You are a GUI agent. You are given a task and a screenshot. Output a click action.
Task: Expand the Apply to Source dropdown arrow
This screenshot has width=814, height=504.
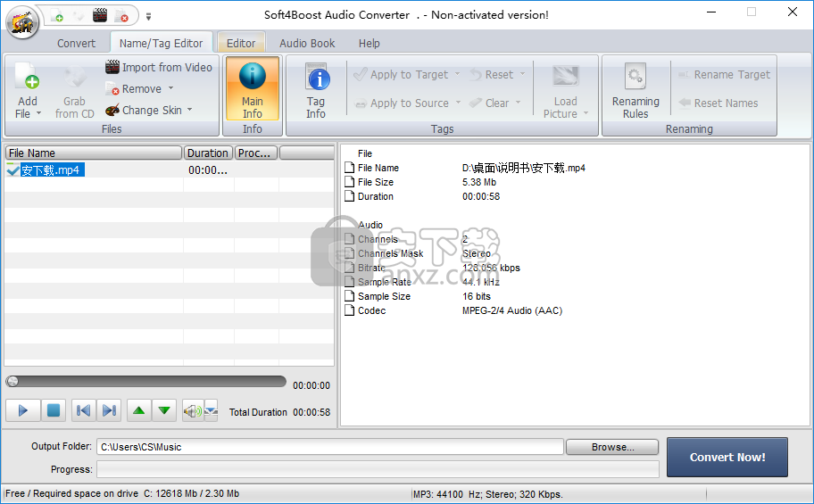(x=458, y=103)
